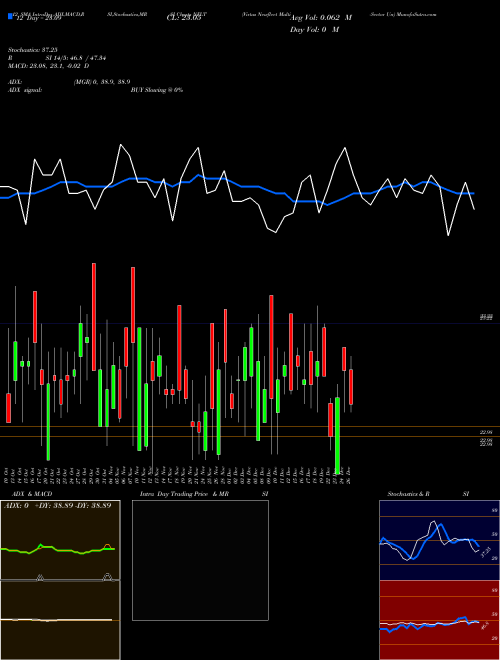Click the blue 12 Day SMA legend square

coord(10,16)
